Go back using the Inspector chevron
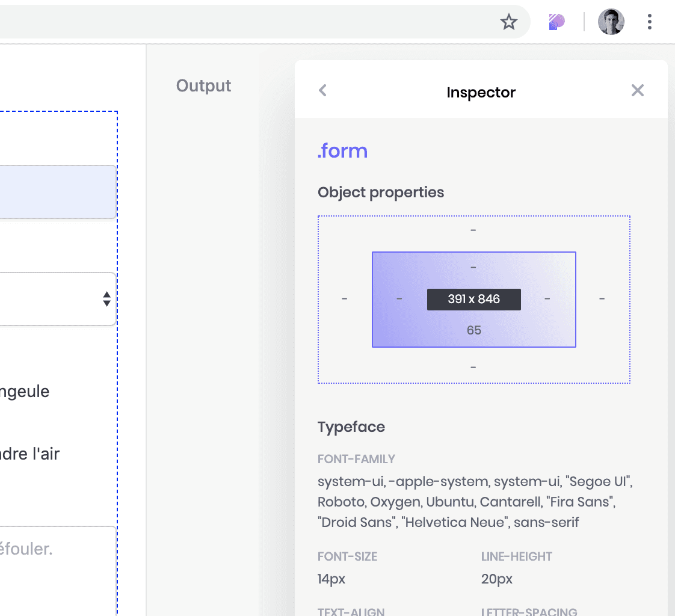Screen dimensions: 675x616 pos(322,90)
